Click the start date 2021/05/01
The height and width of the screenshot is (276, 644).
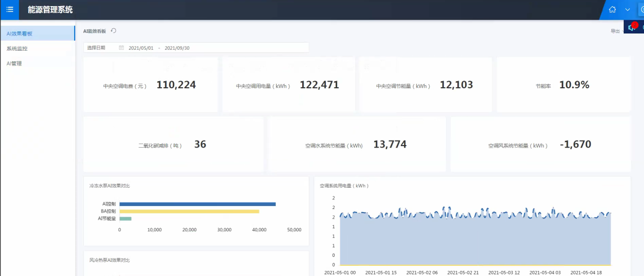pos(141,48)
